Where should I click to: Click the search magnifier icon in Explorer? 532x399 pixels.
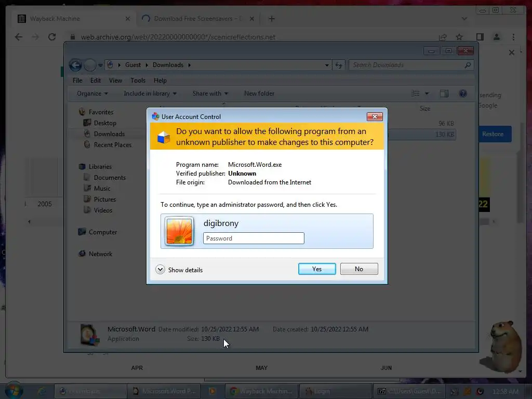click(x=468, y=65)
